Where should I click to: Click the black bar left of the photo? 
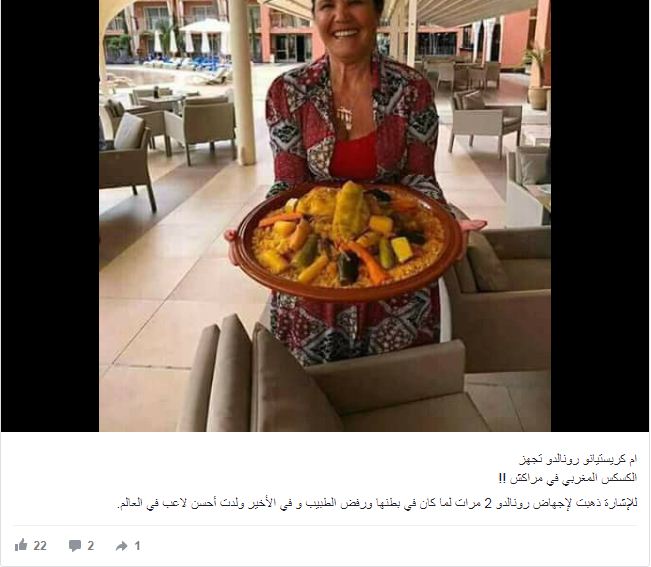pyautogui.click(x=50, y=215)
